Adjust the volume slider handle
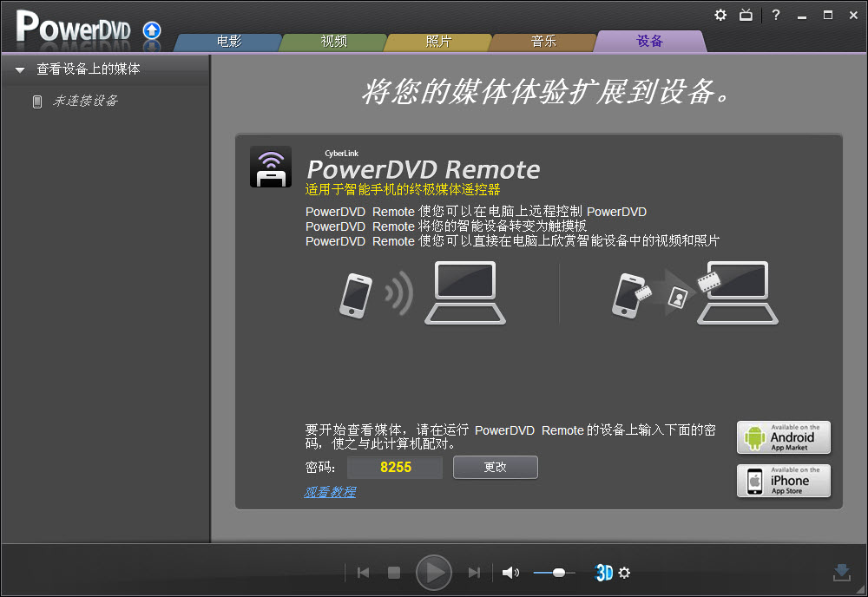The height and width of the screenshot is (597, 868). point(558,573)
